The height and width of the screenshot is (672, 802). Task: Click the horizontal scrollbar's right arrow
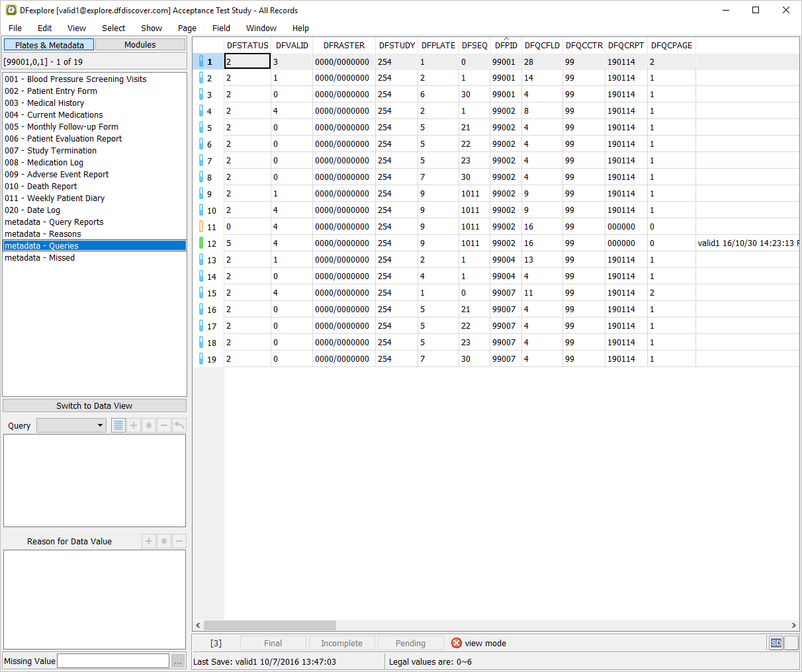[x=793, y=625]
